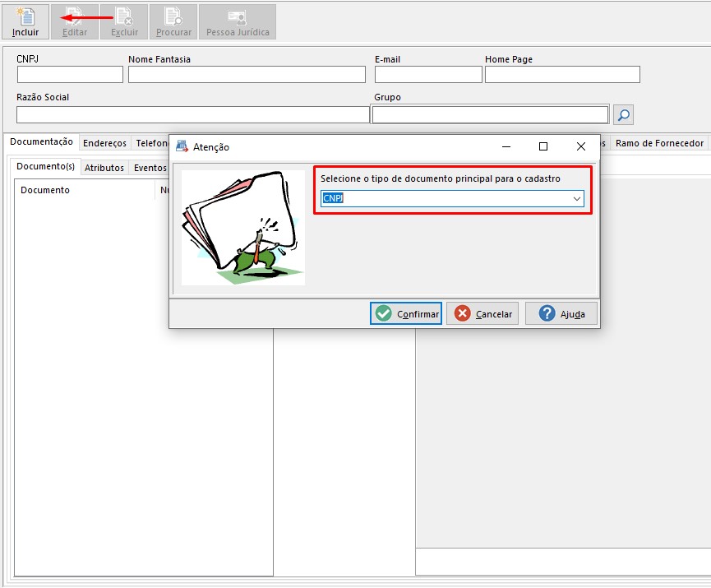Click the Excluir toolbar button
The width and height of the screenshot is (711, 588).
(124, 21)
